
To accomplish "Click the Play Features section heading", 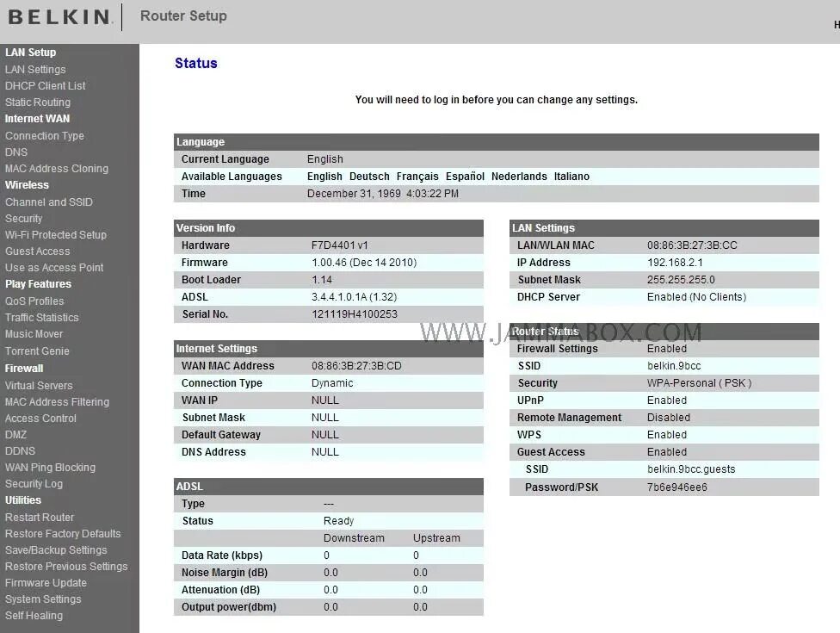I will 38,284.
